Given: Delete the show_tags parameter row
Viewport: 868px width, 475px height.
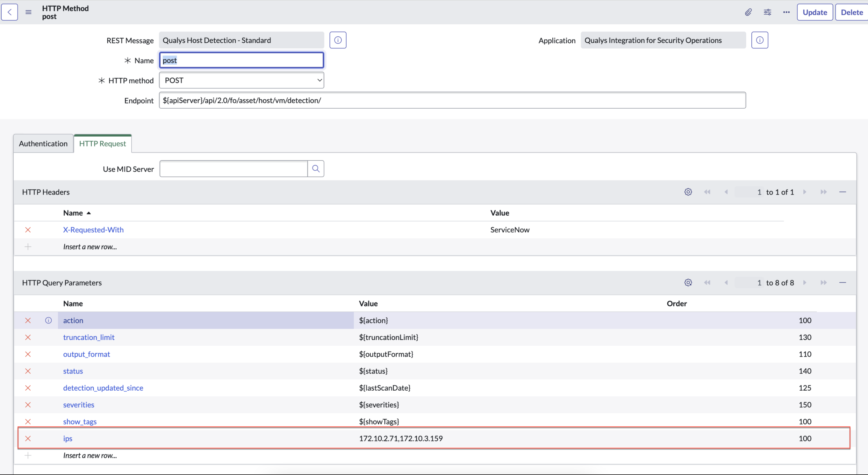Looking at the screenshot, I should click(x=28, y=422).
